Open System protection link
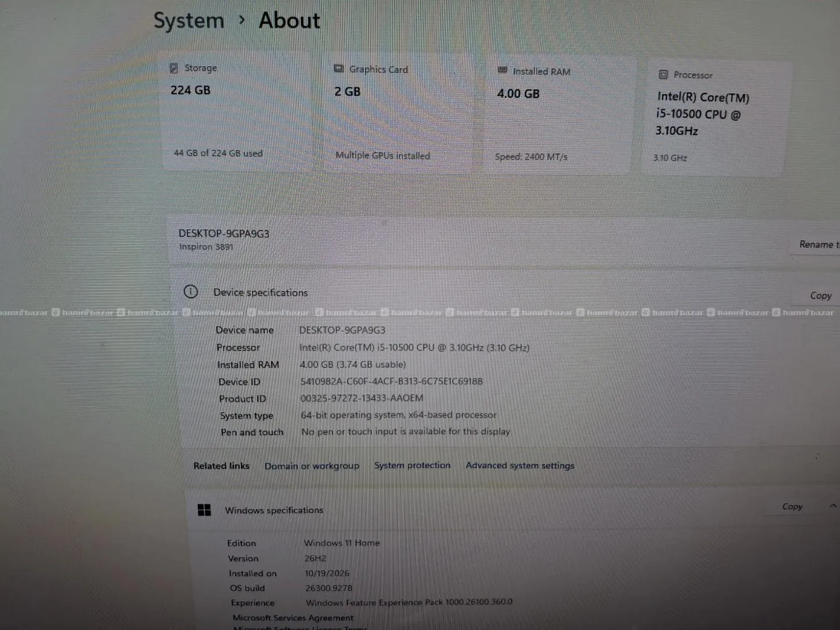Screen dimensions: 840x630 click(412, 465)
